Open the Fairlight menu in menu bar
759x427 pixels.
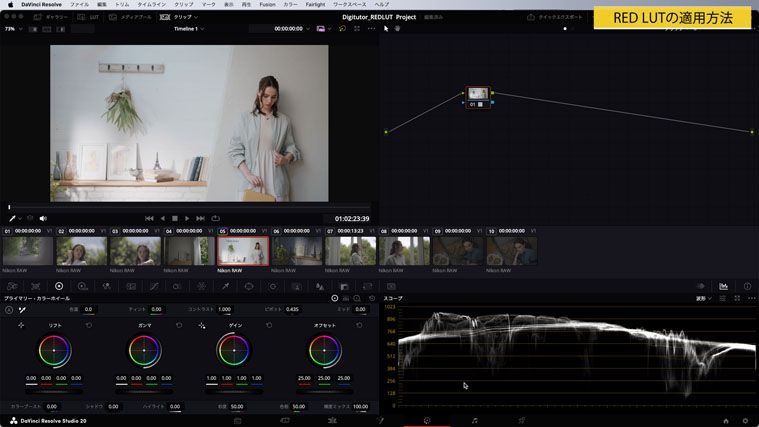pos(315,4)
